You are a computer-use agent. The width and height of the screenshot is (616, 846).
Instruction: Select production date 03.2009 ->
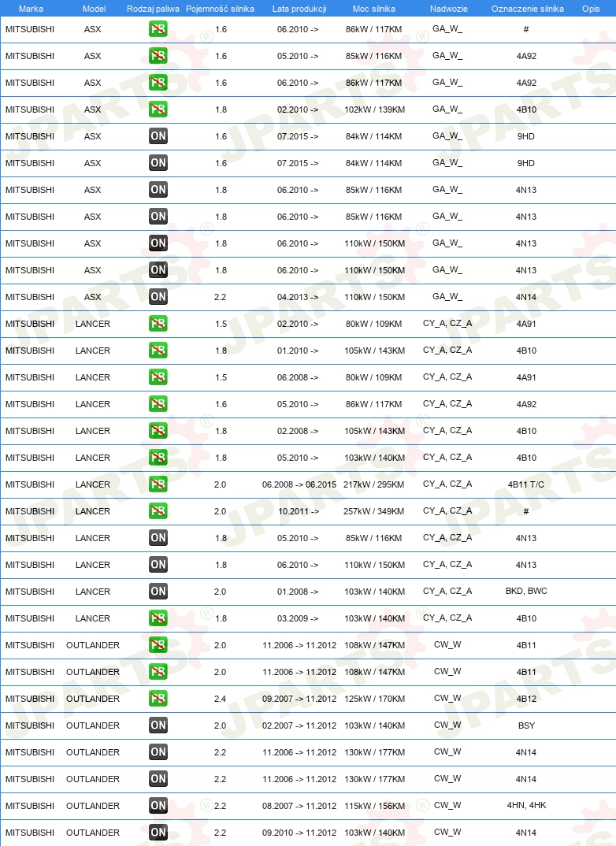click(298, 618)
